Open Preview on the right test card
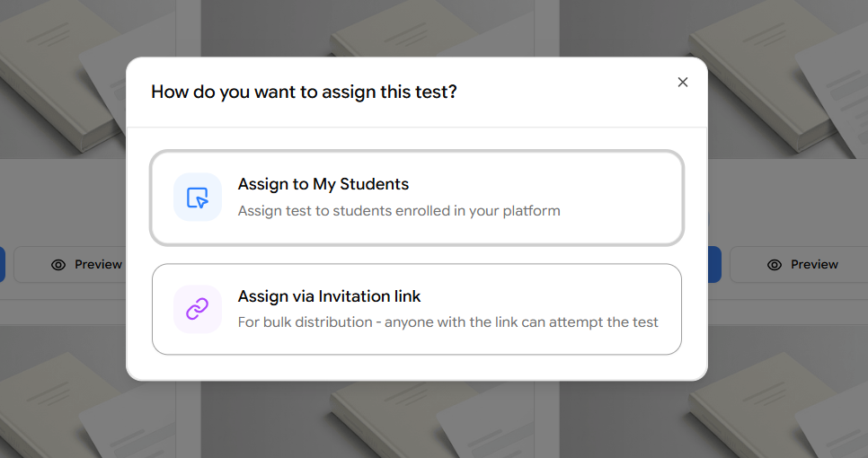This screenshot has width=868, height=458. [x=799, y=264]
